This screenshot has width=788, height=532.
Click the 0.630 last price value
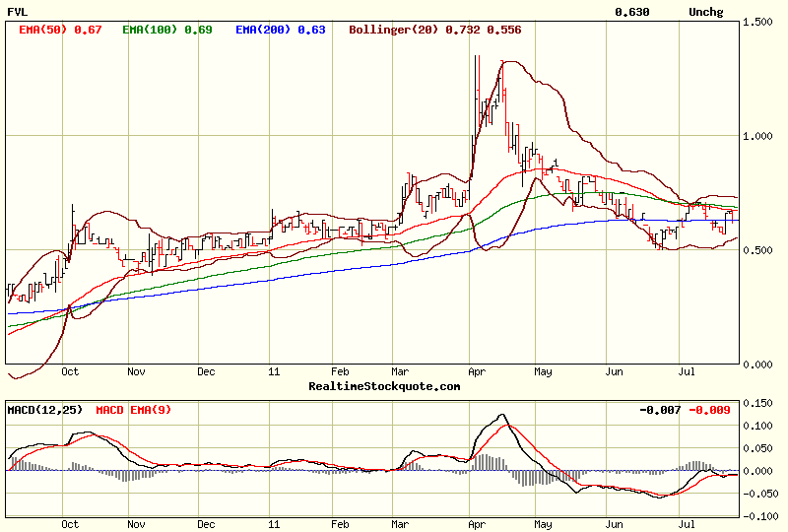(x=631, y=13)
